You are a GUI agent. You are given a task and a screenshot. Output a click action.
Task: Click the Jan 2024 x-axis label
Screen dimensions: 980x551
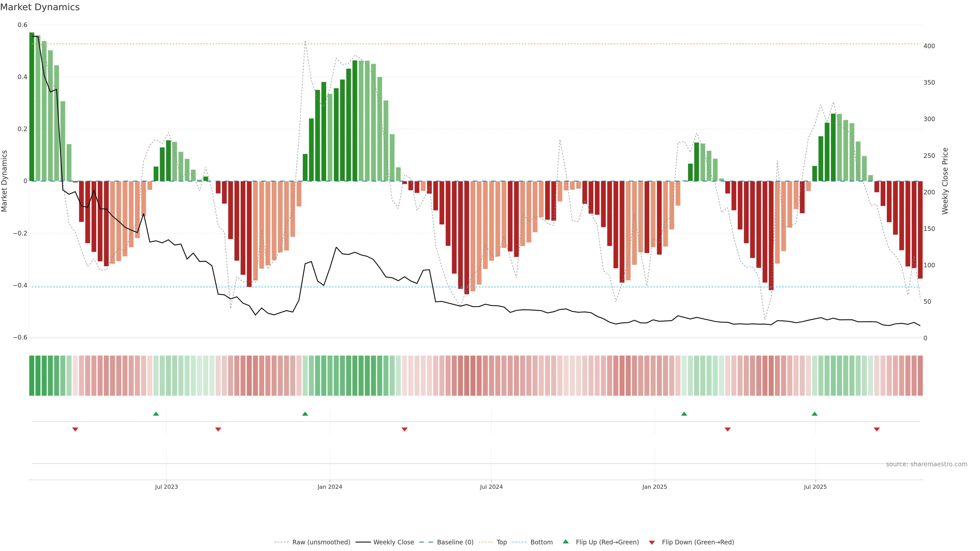[330, 487]
